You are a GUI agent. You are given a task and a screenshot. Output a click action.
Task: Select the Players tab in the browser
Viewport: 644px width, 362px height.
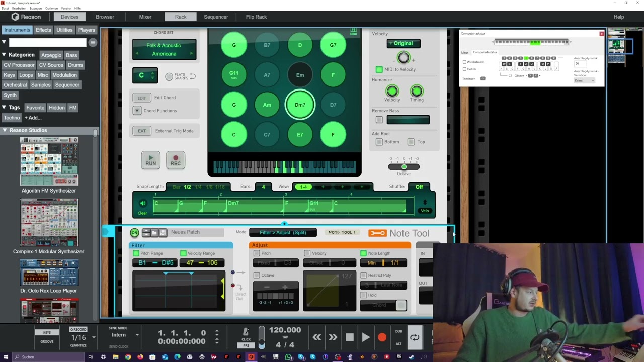coord(87,30)
